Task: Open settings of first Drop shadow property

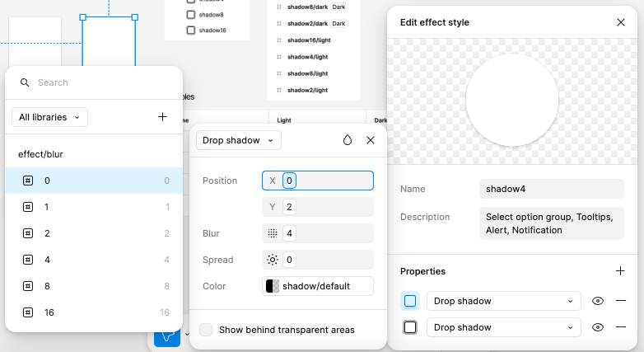Action: 410,301
